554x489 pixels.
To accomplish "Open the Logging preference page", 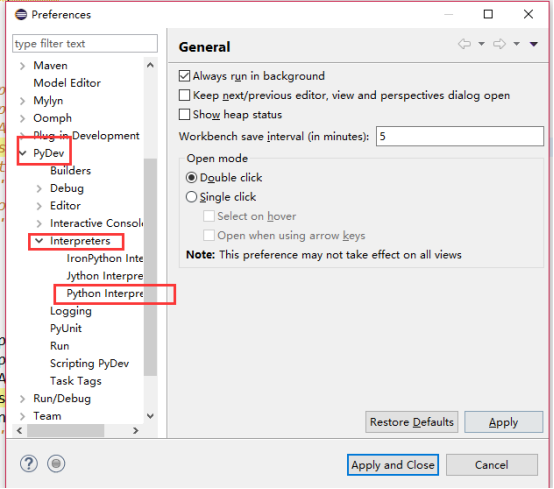I will point(71,311).
